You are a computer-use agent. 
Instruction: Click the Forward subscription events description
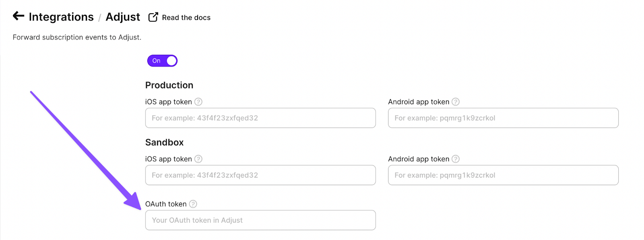77,37
